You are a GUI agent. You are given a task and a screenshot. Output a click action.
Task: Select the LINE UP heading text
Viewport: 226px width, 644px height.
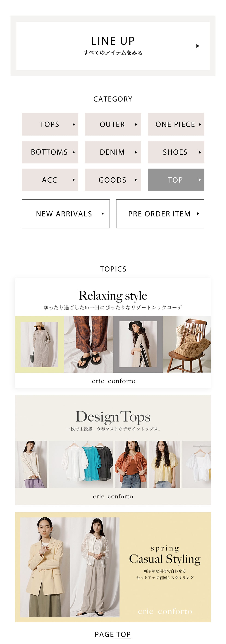(x=113, y=41)
